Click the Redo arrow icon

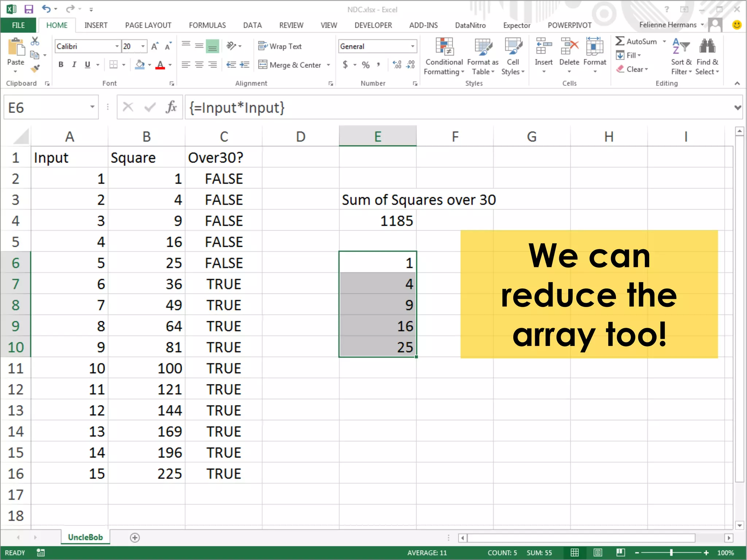pos(70,8)
